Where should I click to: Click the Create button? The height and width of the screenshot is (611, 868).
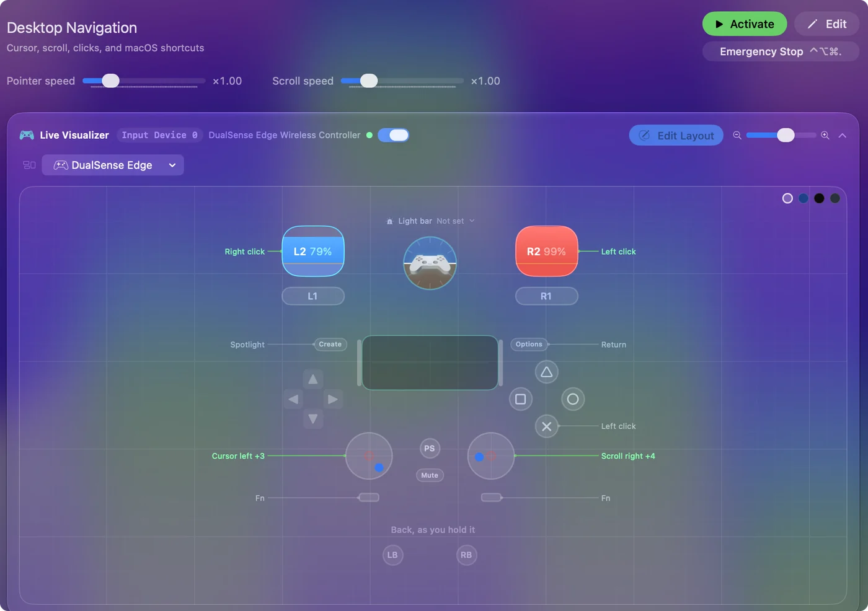pyautogui.click(x=330, y=344)
